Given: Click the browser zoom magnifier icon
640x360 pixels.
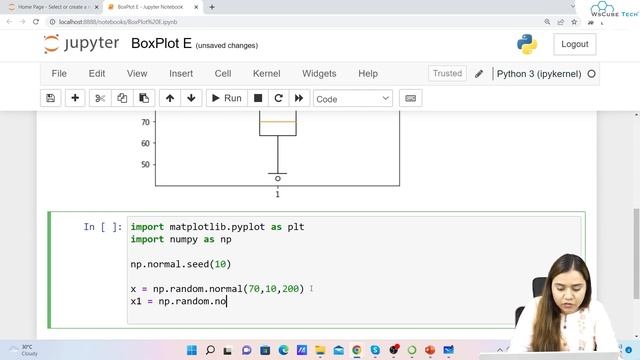Looking at the screenshot, I should coord(547,22).
